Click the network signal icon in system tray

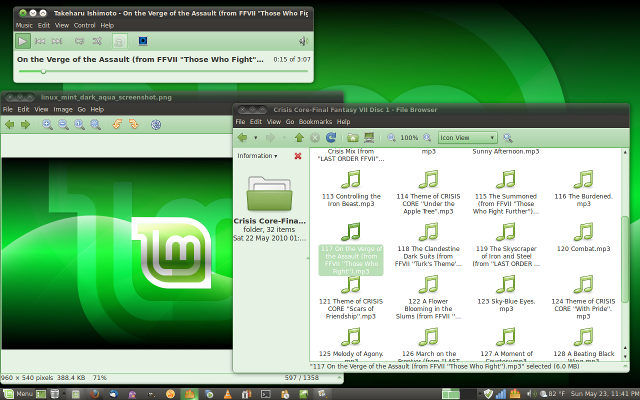[x=501, y=394]
